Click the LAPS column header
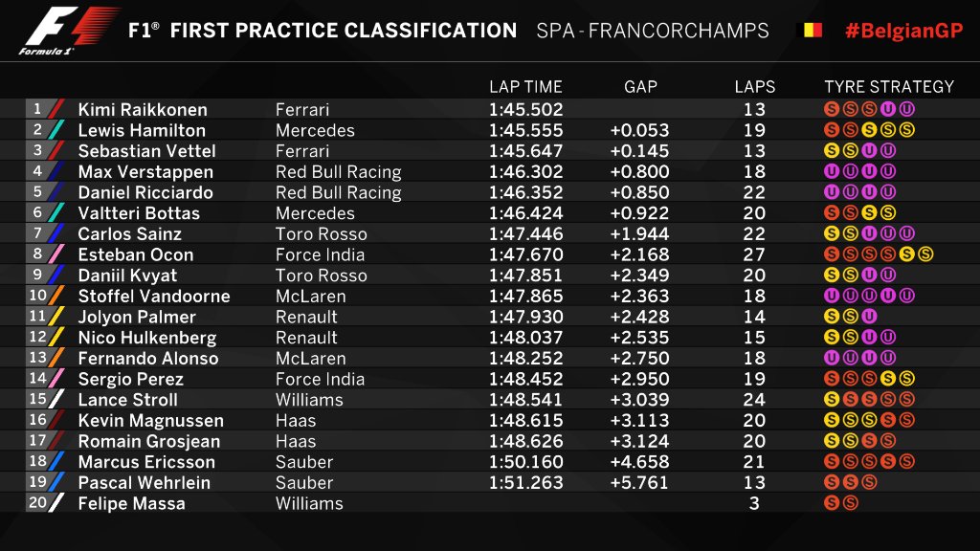The image size is (980, 551). click(755, 87)
